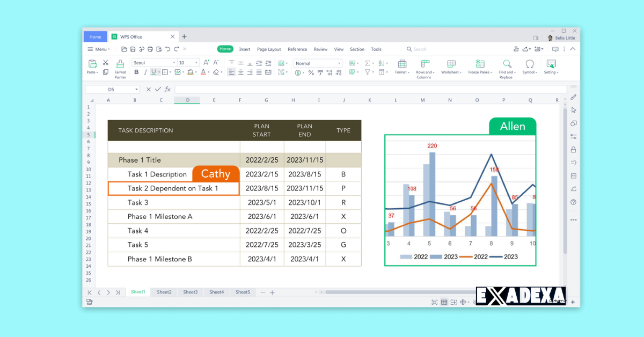Select the Rows and Columns icon
The height and width of the screenshot is (337, 644).
coord(424,63)
